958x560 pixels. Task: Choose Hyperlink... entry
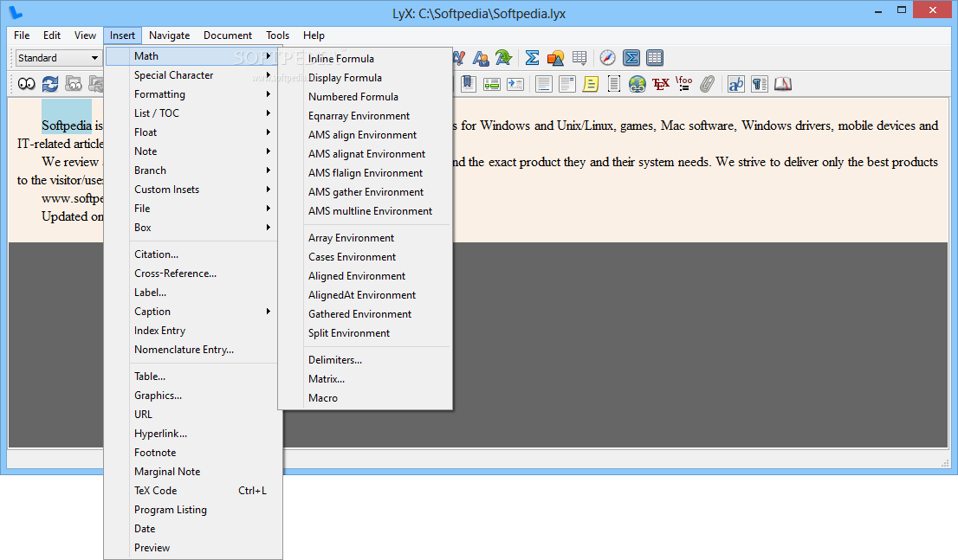tap(191, 434)
